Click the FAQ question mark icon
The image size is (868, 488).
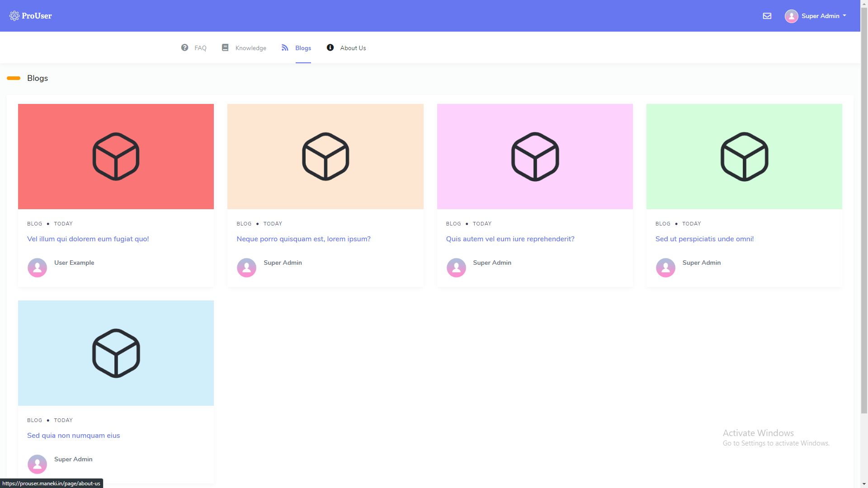[x=184, y=47]
